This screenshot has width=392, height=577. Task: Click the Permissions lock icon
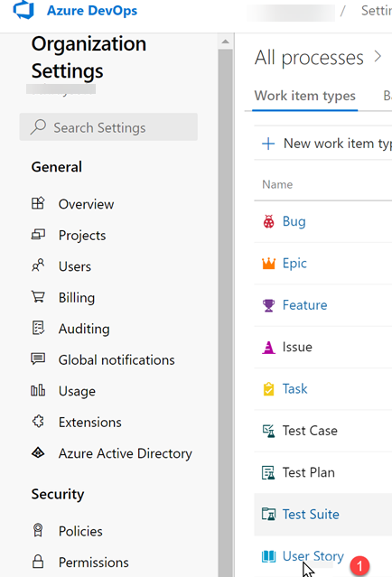point(38,562)
